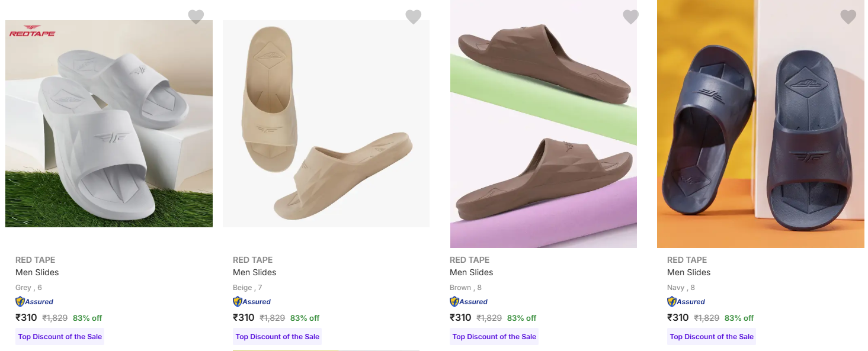Tap the heart icon on navy slides
Image resolution: width=868 pixels, height=351 pixels.
click(848, 17)
